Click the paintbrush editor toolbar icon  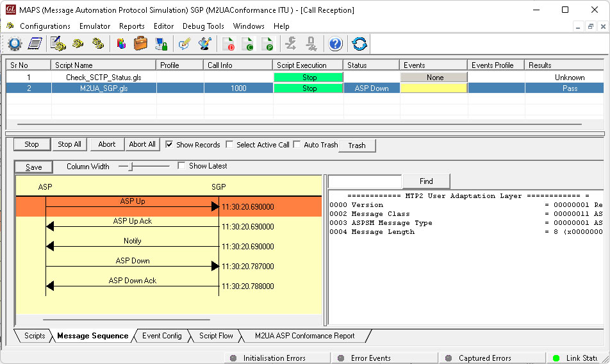pos(204,44)
